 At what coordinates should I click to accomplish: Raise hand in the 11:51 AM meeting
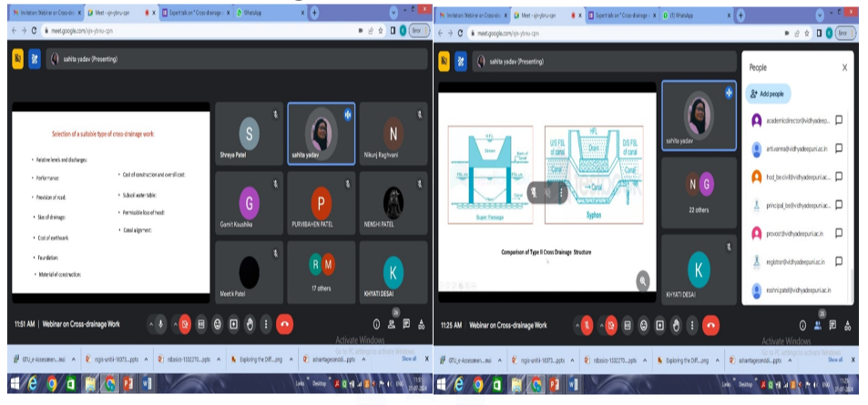[x=250, y=323]
